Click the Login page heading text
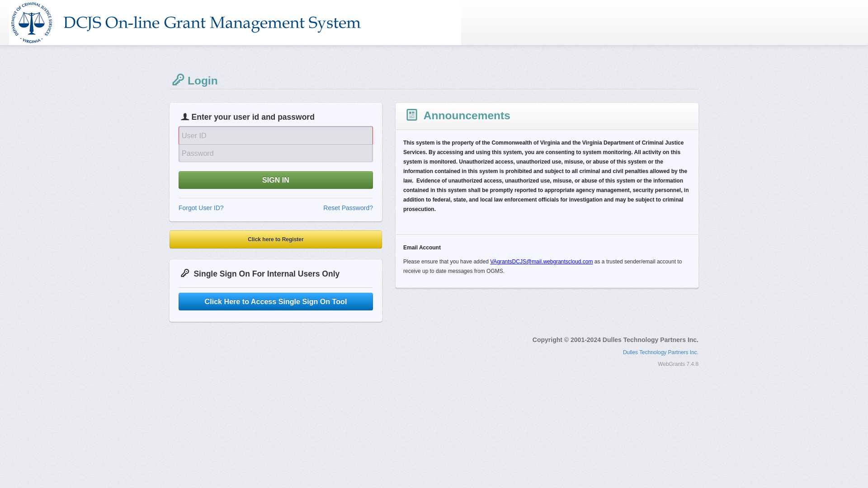 (x=203, y=81)
